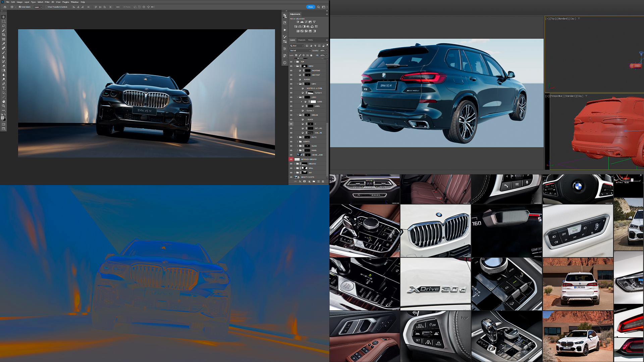Click the blue Share button
Image resolution: width=644 pixels, height=362 pixels.
point(310,7)
